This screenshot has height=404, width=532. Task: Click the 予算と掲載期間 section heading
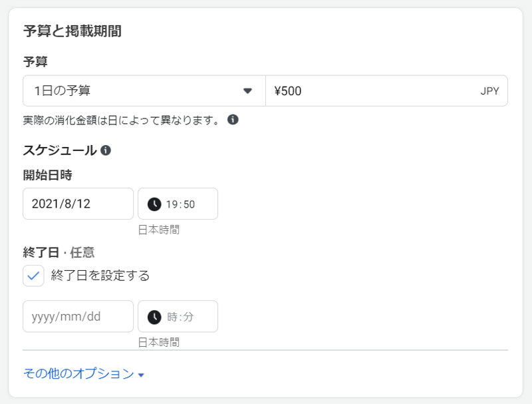pyautogui.click(x=72, y=31)
